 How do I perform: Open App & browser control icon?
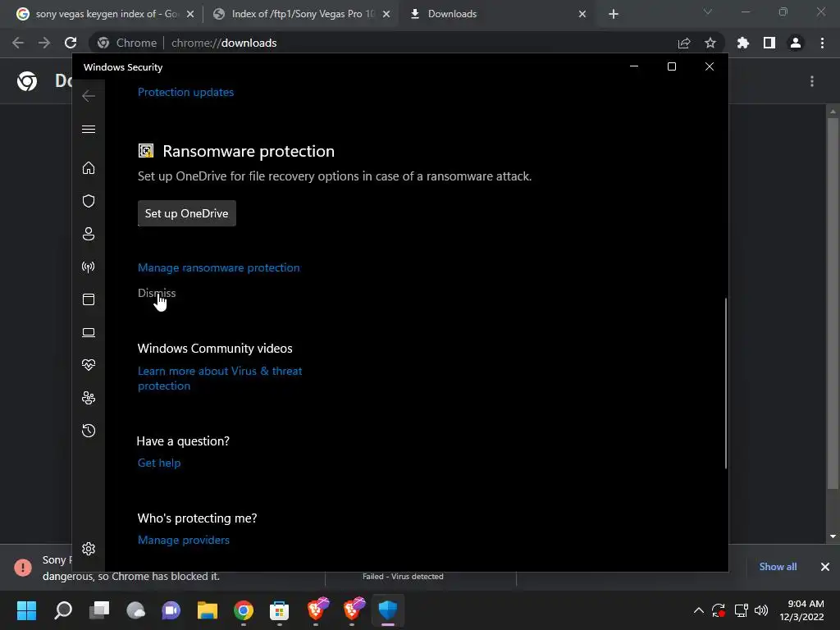coord(89,299)
